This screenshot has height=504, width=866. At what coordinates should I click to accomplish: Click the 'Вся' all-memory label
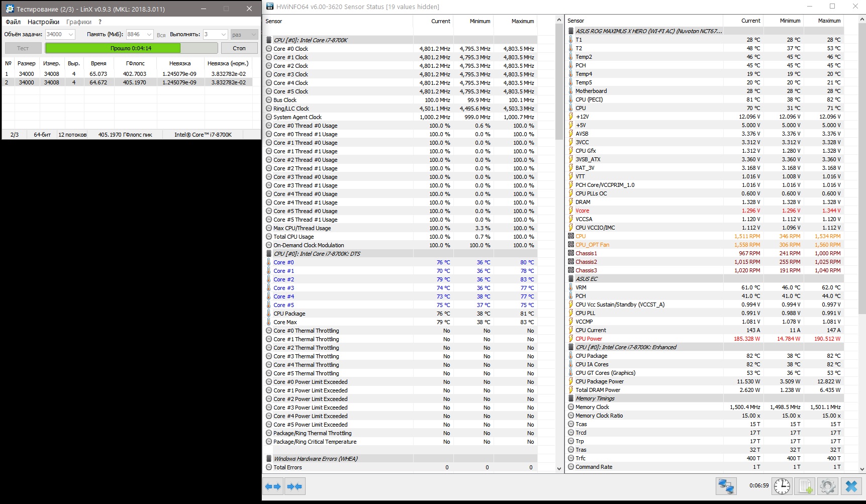161,35
